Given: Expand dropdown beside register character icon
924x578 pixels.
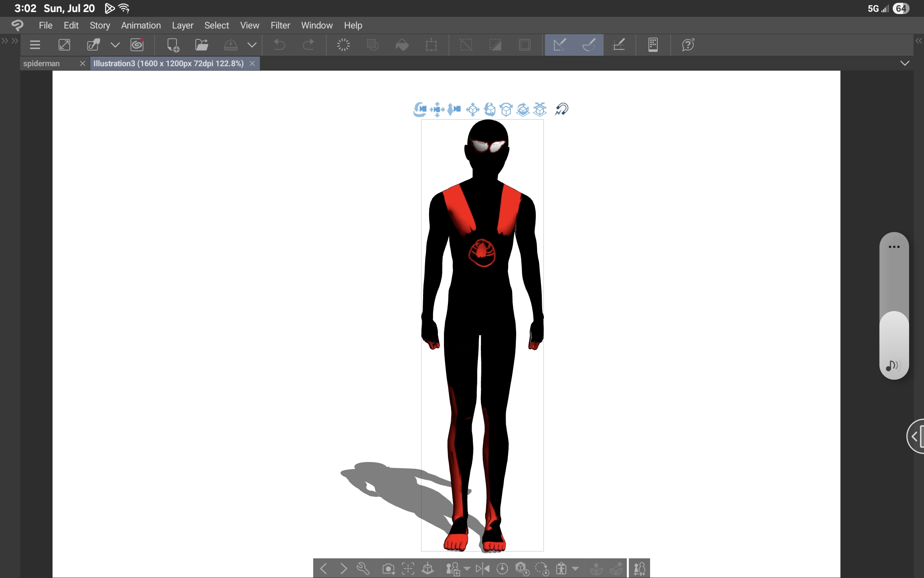Looking at the screenshot, I should pos(467,569).
